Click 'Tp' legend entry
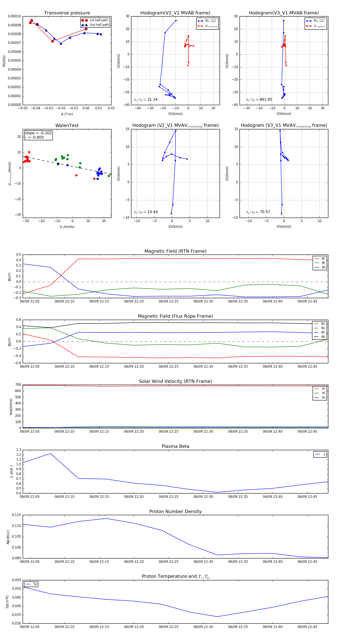Image resolution: width=351 pixels, height=644 pixels. [31, 584]
